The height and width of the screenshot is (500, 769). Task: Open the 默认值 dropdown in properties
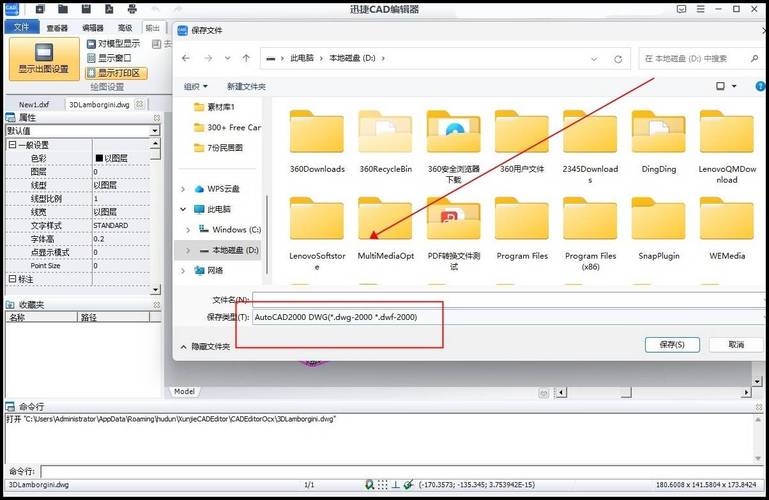pos(155,131)
